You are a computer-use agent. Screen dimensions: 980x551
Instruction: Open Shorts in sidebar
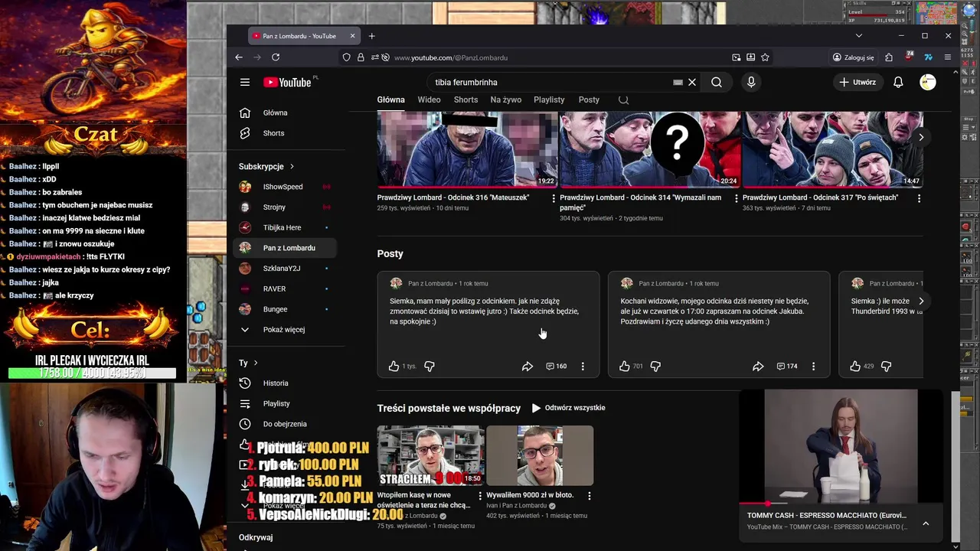[x=285, y=133]
